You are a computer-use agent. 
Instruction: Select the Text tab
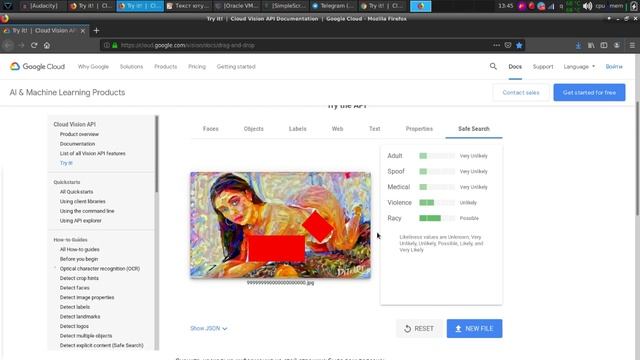tap(374, 129)
